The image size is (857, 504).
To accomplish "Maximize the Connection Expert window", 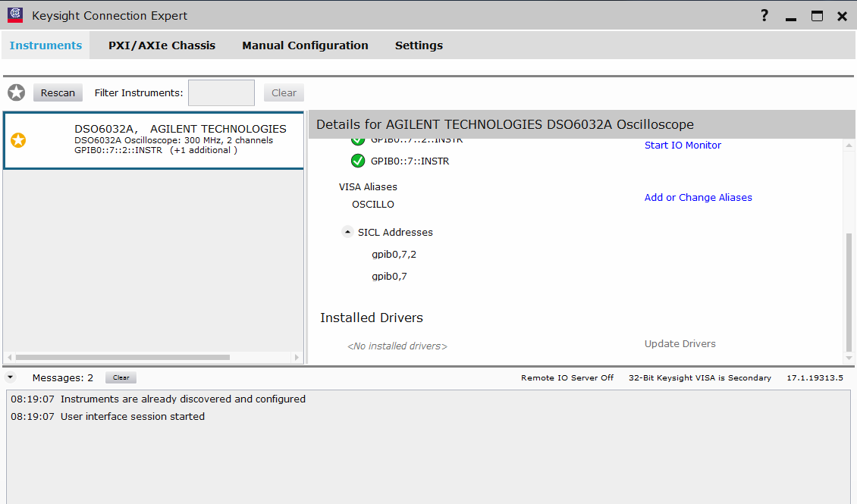I will [817, 16].
